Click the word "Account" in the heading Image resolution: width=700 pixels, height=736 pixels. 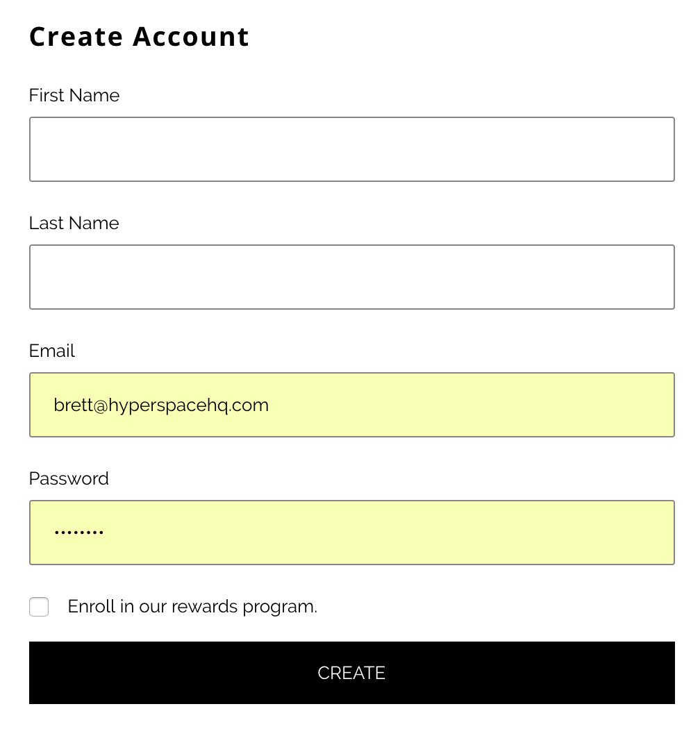(191, 37)
